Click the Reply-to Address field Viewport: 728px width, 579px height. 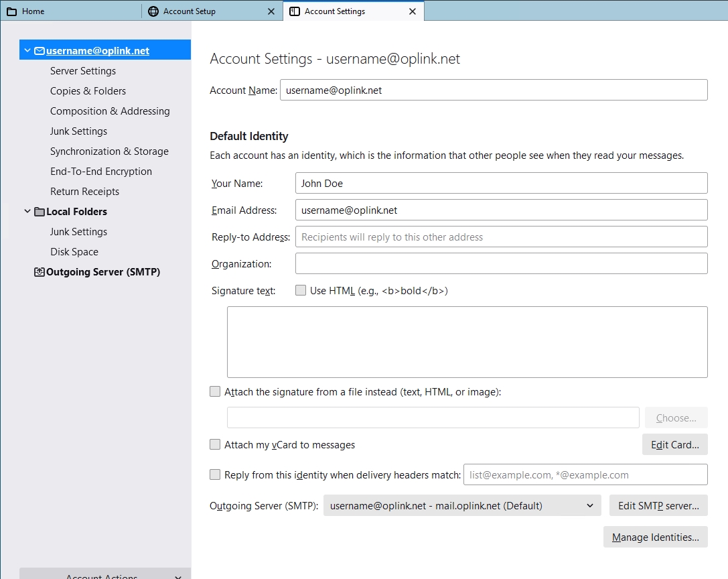click(502, 237)
